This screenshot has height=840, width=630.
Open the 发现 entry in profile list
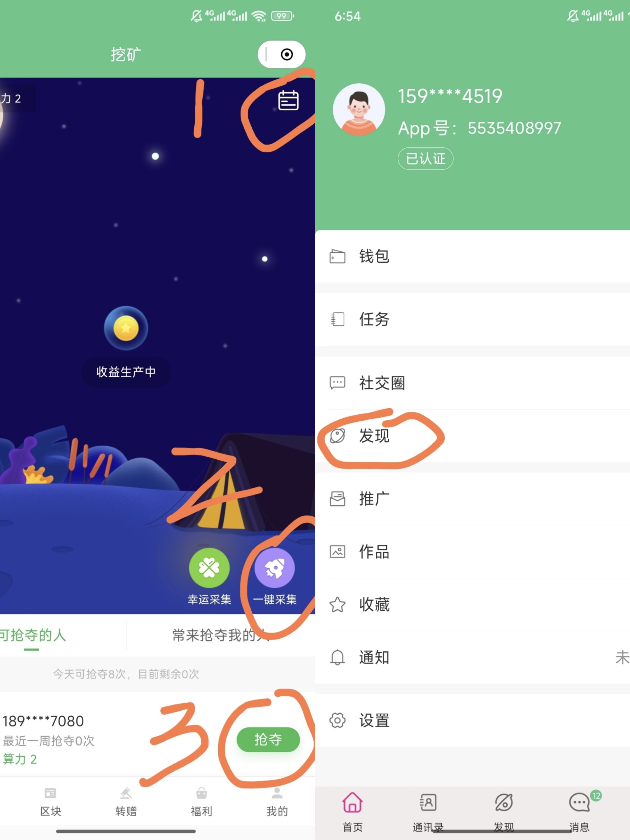[472, 435]
